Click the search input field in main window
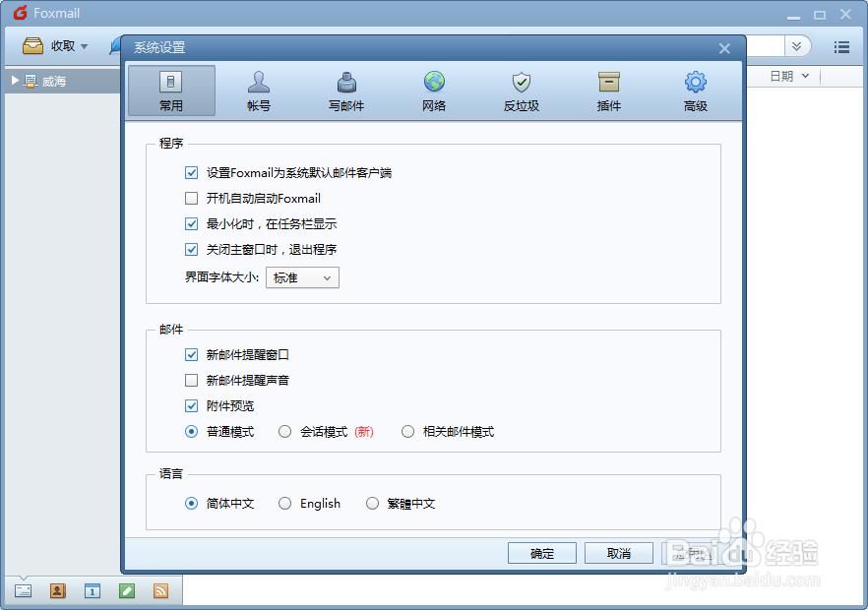868x610 pixels. click(765, 46)
